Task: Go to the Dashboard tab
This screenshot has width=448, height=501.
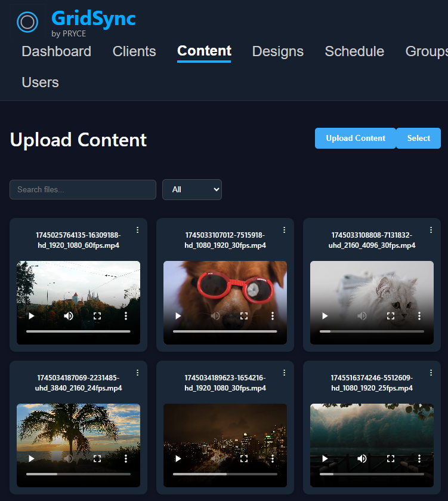Action: point(57,51)
